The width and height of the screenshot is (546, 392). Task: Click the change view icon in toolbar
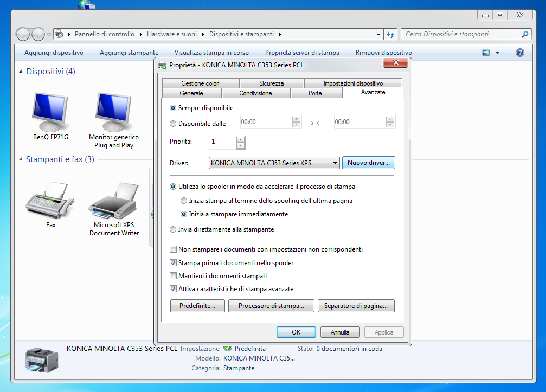pos(486,53)
